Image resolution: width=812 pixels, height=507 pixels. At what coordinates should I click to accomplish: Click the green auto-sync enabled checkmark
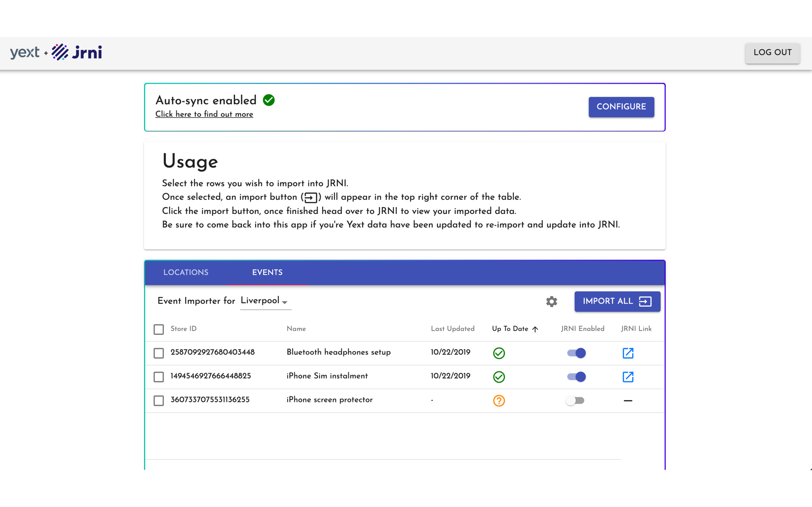[269, 100]
